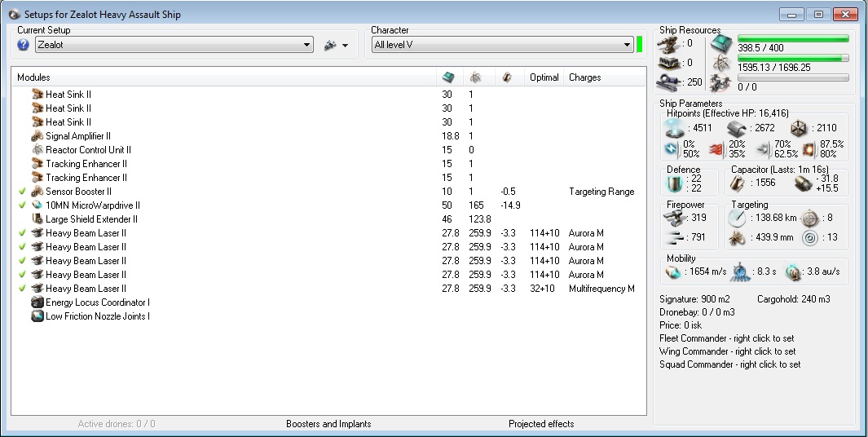Click the drone bandwidth bar above 0 / 0

(793, 77)
